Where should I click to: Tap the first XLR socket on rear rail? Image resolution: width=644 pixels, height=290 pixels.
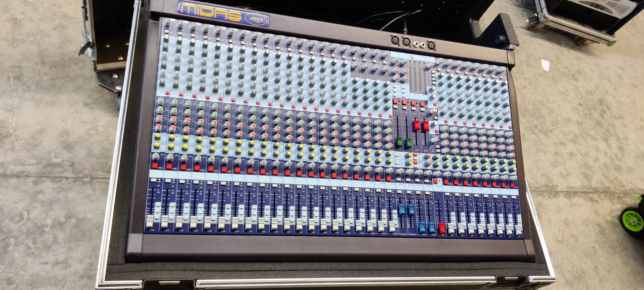(395, 40)
